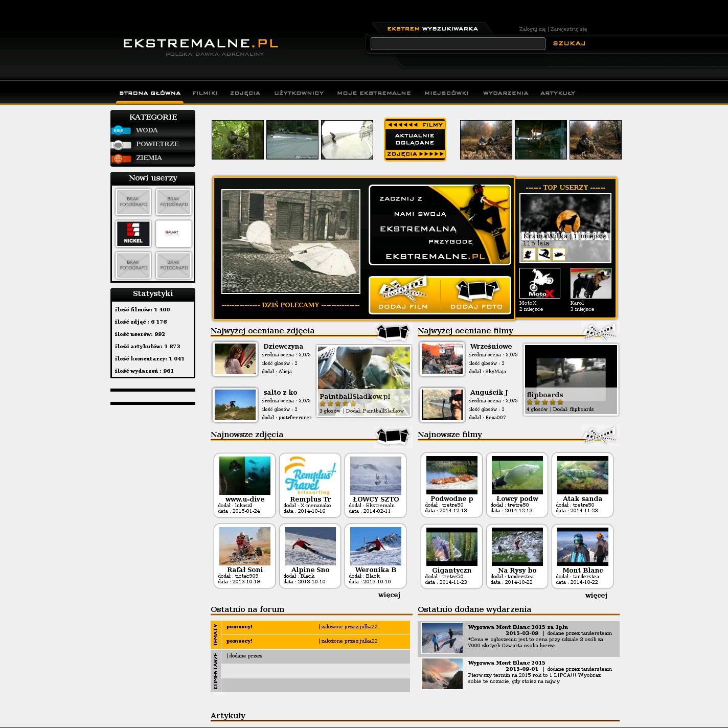Click the Dodaj Film button
Viewport: 728px width, 728px height.
403,295
